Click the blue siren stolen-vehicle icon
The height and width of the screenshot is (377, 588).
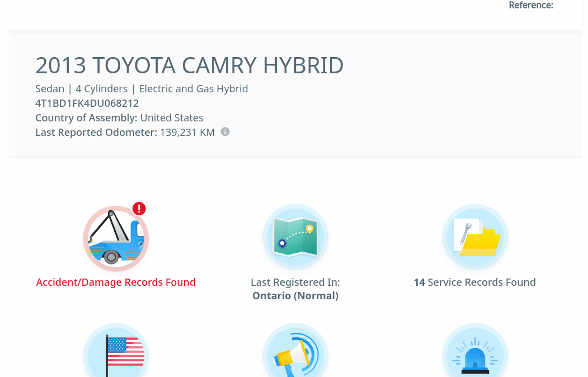(x=475, y=350)
